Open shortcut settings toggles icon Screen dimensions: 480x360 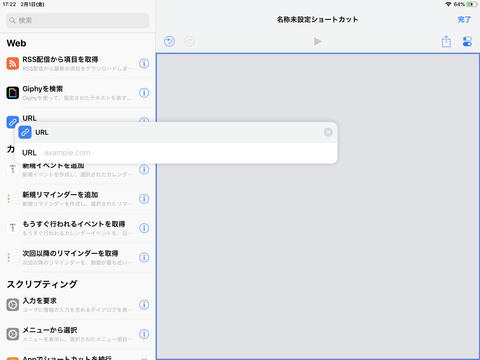[x=467, y=41]
